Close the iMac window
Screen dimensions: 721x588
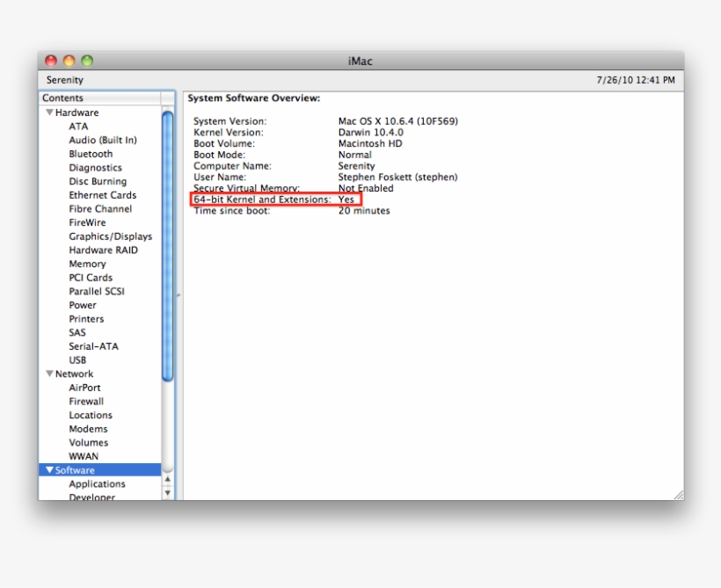point(51,61)
